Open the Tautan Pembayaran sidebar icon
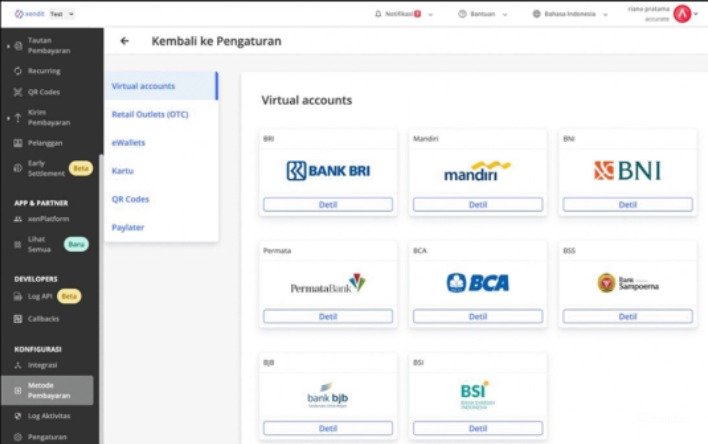Viewport: 708px width, 444px height. tap(18, 46)
